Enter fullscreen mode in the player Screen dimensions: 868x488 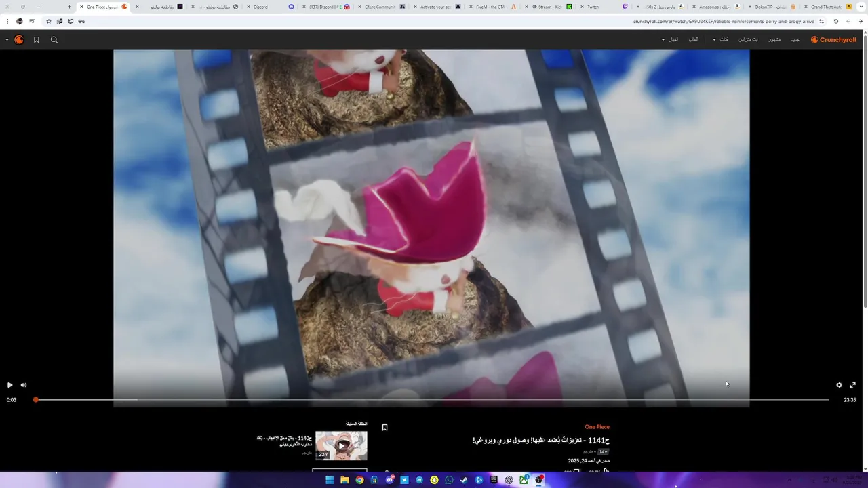point(853,385)
